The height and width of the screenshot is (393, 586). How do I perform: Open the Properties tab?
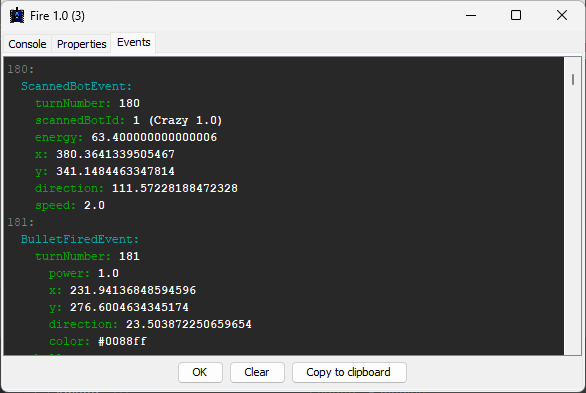81,44
